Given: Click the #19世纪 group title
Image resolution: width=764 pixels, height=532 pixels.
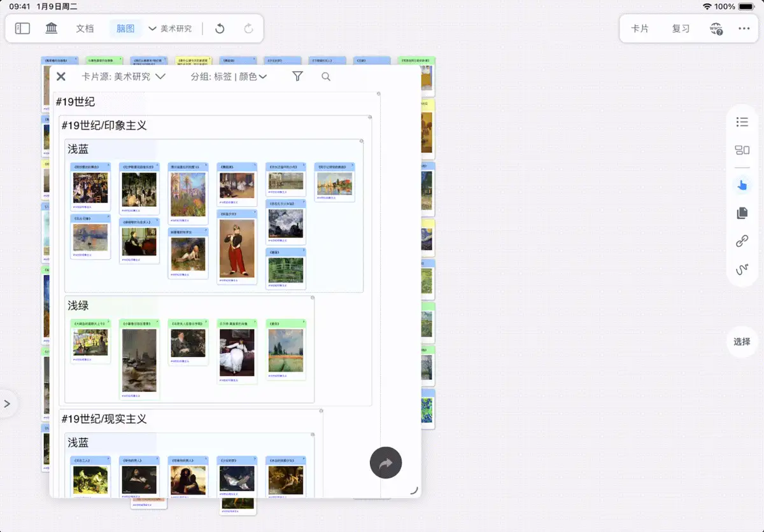Looking at the screenshot, I should pyautogui.click(x=75, y=101).
